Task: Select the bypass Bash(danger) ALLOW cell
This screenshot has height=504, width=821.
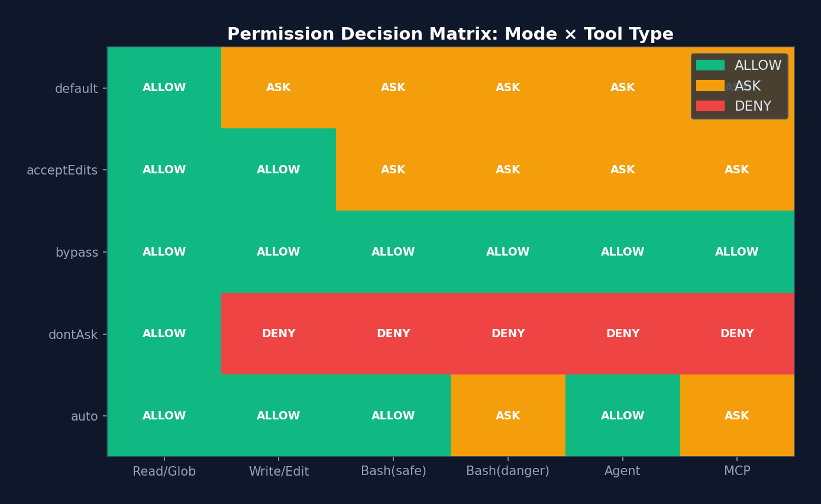Action: pyautogui.click(x=508, y=252)
